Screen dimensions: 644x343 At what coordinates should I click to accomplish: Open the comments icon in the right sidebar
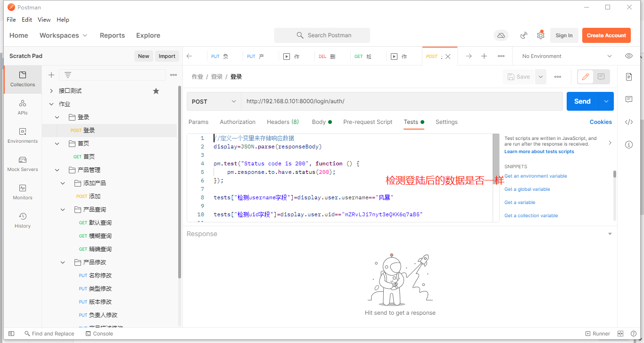[629, 99]
